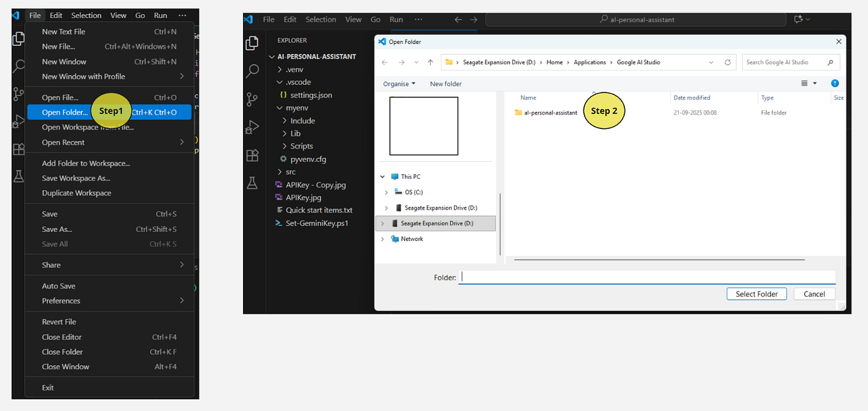Click Applications in address bar breadcrumb
The height and width of the screenshot is (411, 868).
coord(590,62)
